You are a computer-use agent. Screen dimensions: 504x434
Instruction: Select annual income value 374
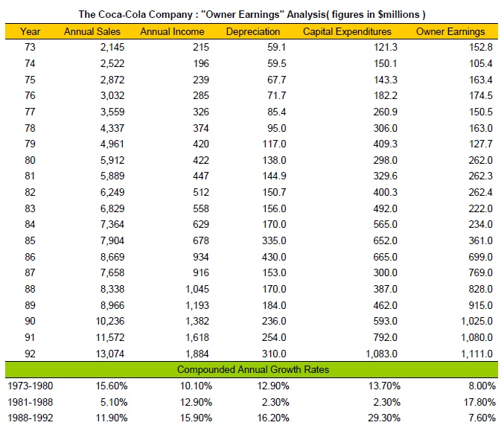click(201, 128)
